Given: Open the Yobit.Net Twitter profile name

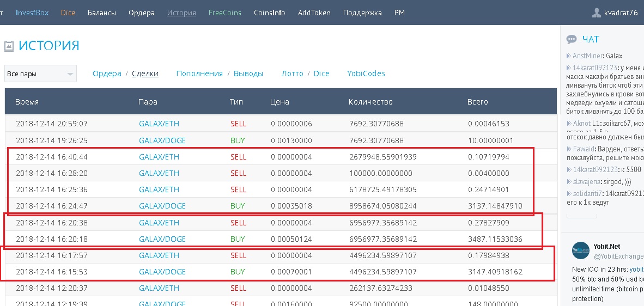Looking at the screenshot, I should pyautogui.click(x=606, y=247).
